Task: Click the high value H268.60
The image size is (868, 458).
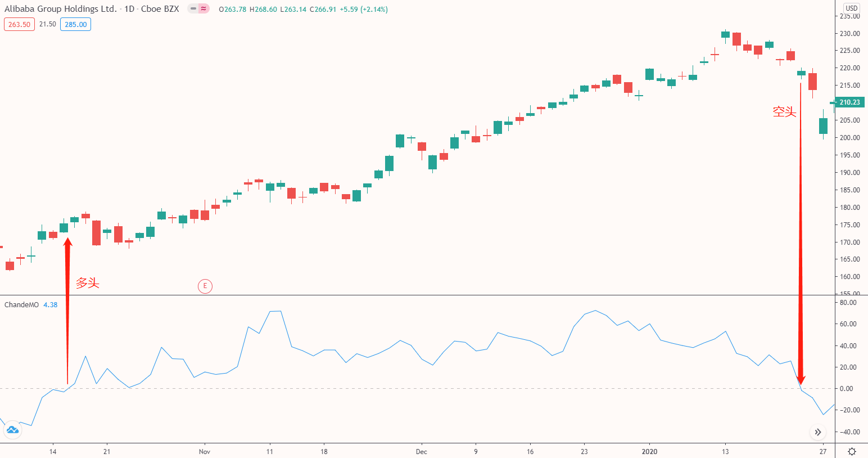Action: [263, 10]
